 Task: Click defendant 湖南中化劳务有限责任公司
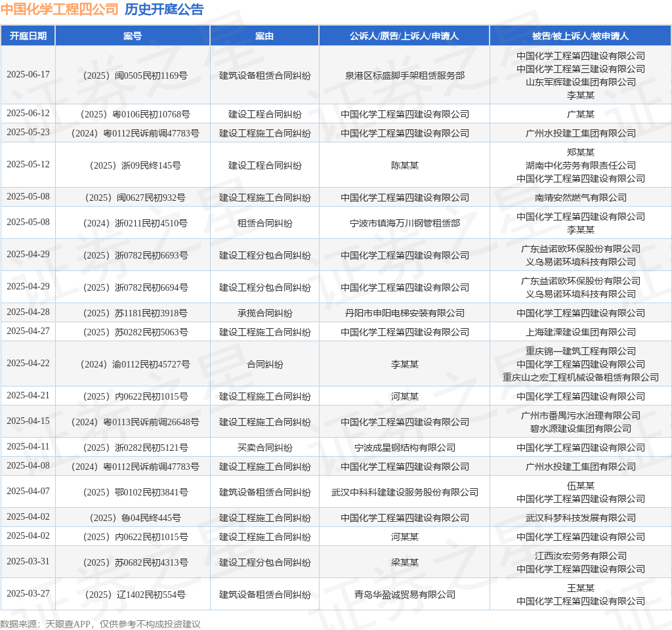point(581,165)
